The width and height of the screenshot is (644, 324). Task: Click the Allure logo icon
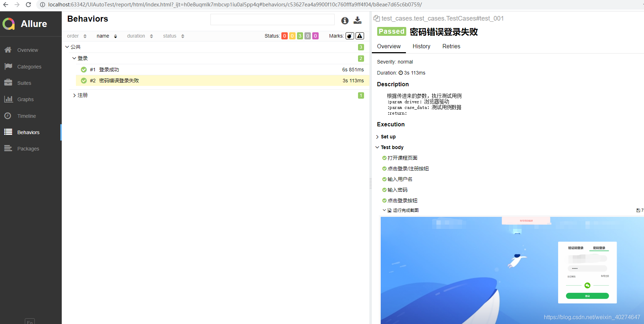[9, 24]
